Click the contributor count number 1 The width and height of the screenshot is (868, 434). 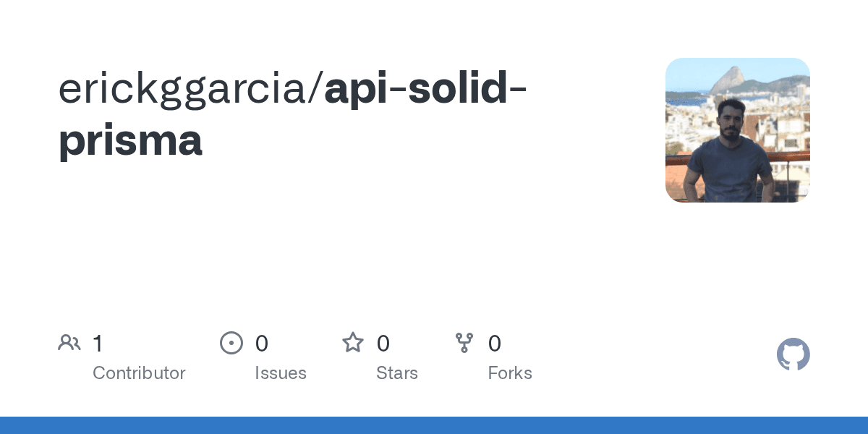tap(98, 344)
